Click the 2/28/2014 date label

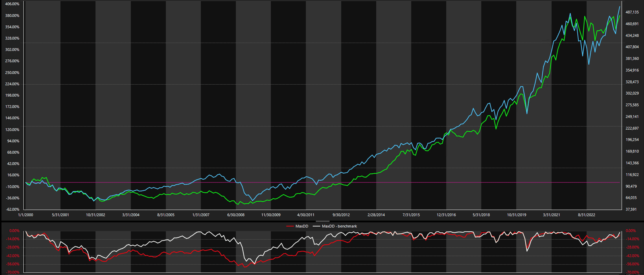tap(376, 215)
